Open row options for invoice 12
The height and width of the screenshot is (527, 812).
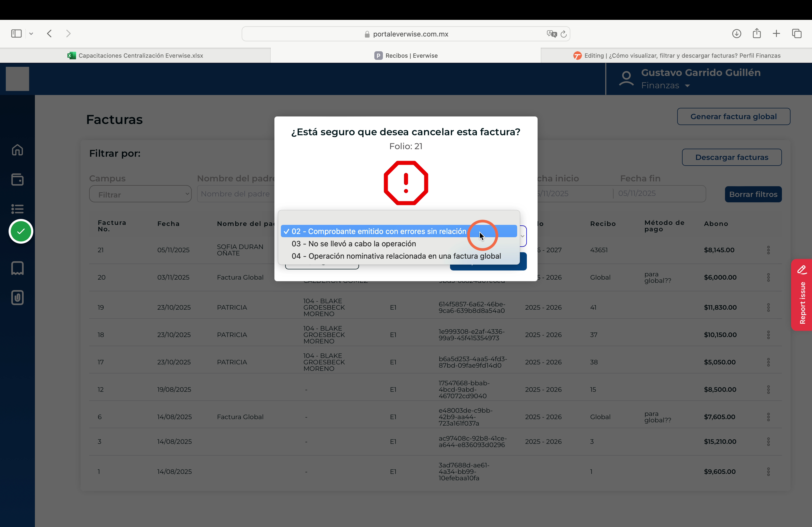(768, 389)
